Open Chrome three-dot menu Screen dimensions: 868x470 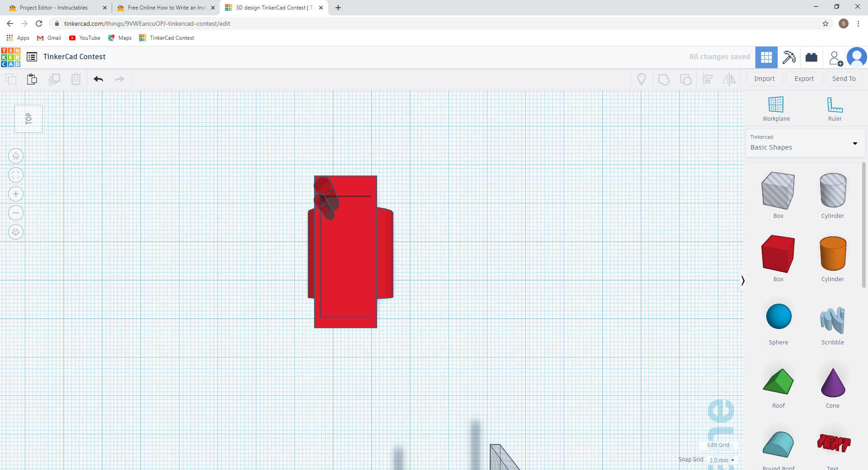(x=858, y=23)
